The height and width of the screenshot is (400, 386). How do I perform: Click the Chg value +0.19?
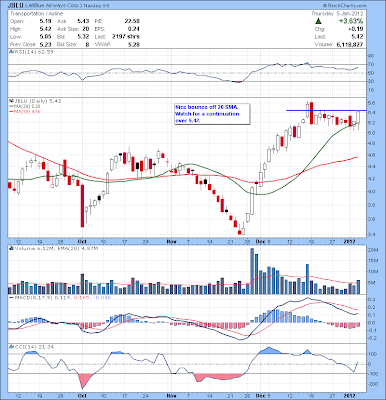tap(356, 29)
